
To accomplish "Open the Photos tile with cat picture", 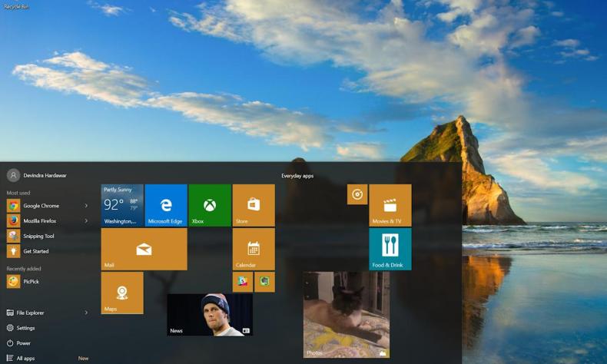I will (x=347, y=315).
